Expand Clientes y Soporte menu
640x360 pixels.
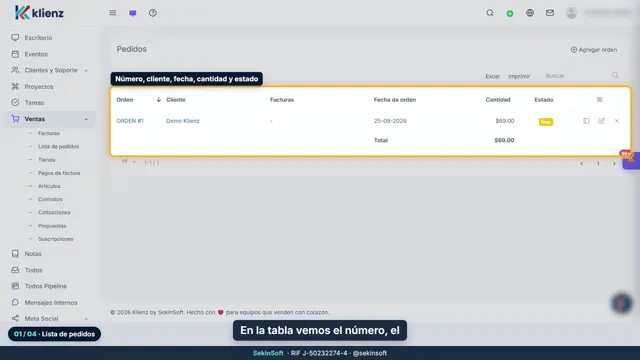tap(51, 70)
